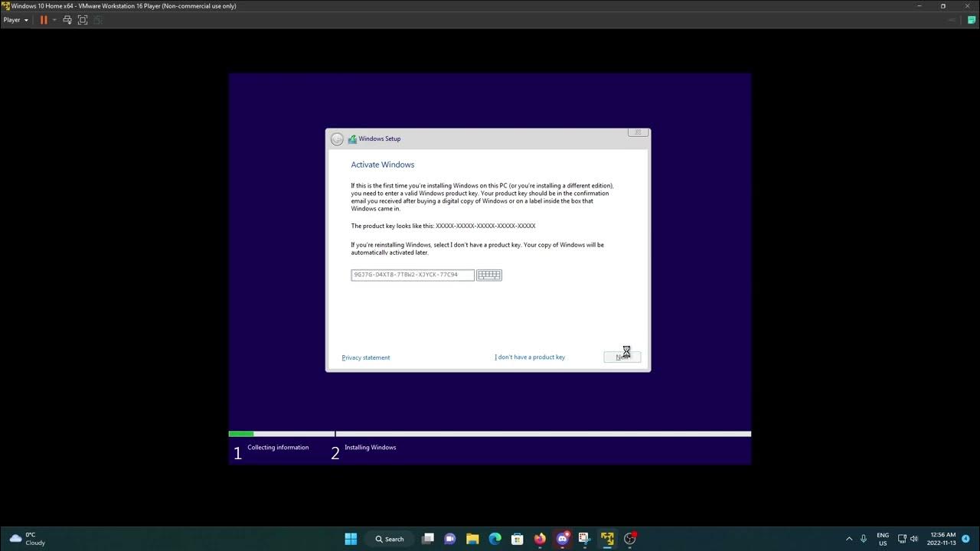This screenshot has height=551, width=980.
Task: Click the green notes icon at VMware top right
Action: tap(972, 20)
